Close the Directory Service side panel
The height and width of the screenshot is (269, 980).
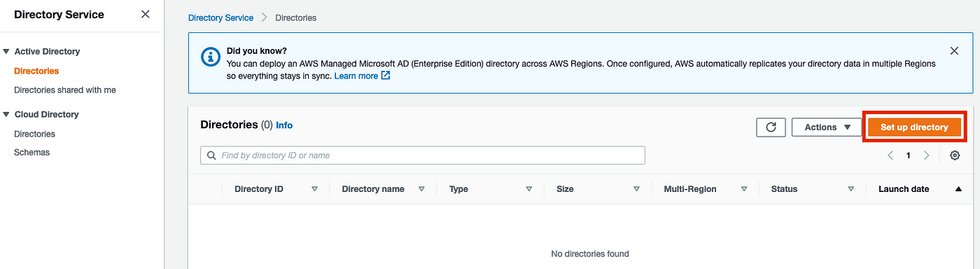(145, 14)
